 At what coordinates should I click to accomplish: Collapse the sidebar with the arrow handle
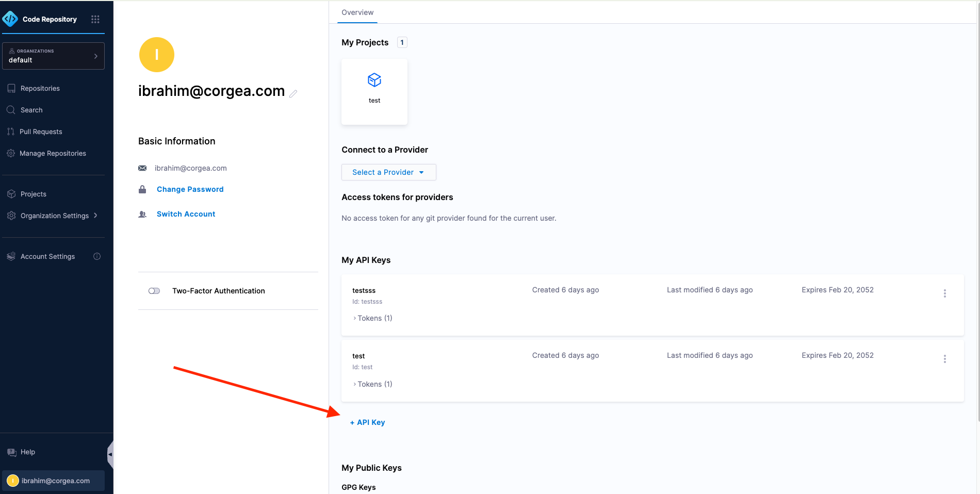pos(110,454)
